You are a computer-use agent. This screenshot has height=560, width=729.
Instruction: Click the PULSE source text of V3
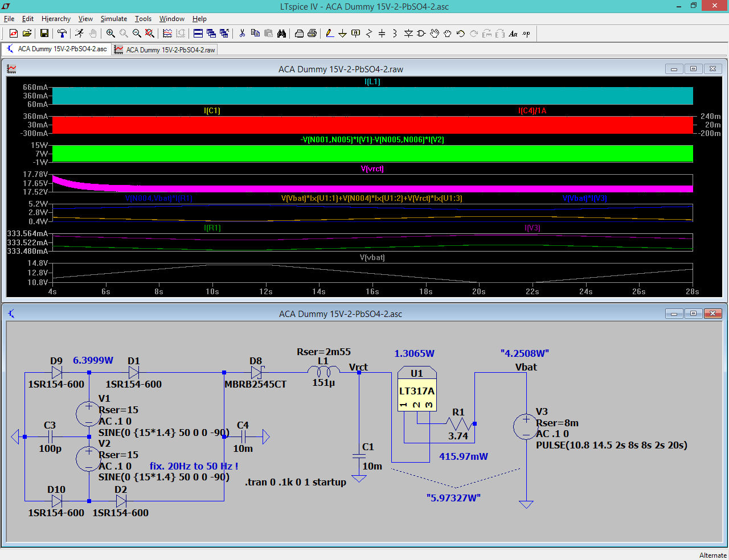tap(612, 445)
